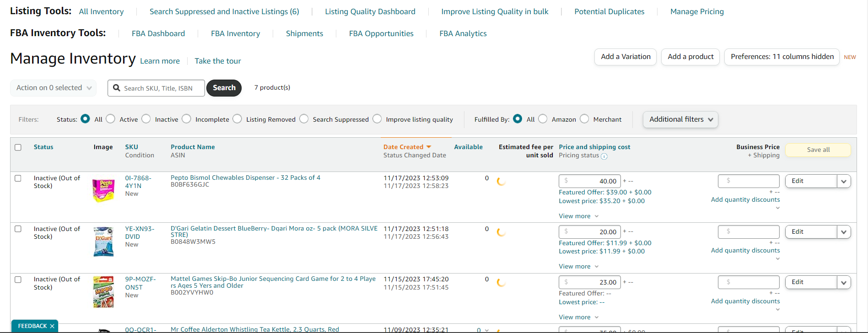This screenshot has width=868, height=333.
Task: Open Skip-Bo Junior product thumbnail
Action: [103, 292]
